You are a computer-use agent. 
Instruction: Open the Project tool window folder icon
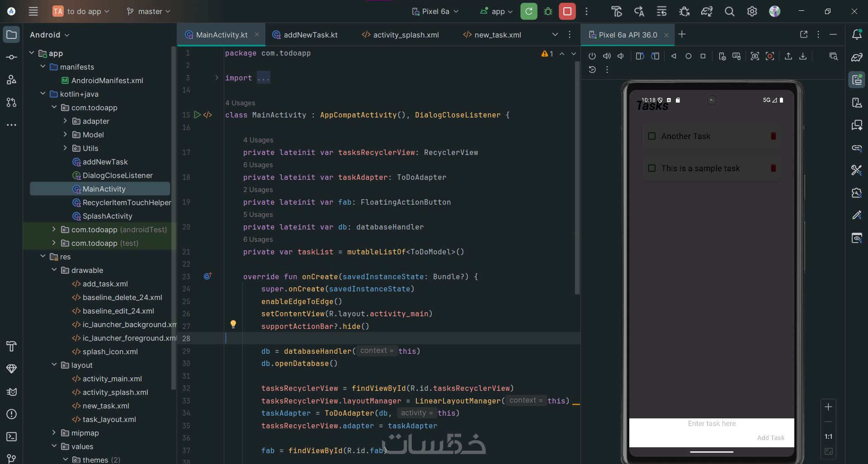12,35
